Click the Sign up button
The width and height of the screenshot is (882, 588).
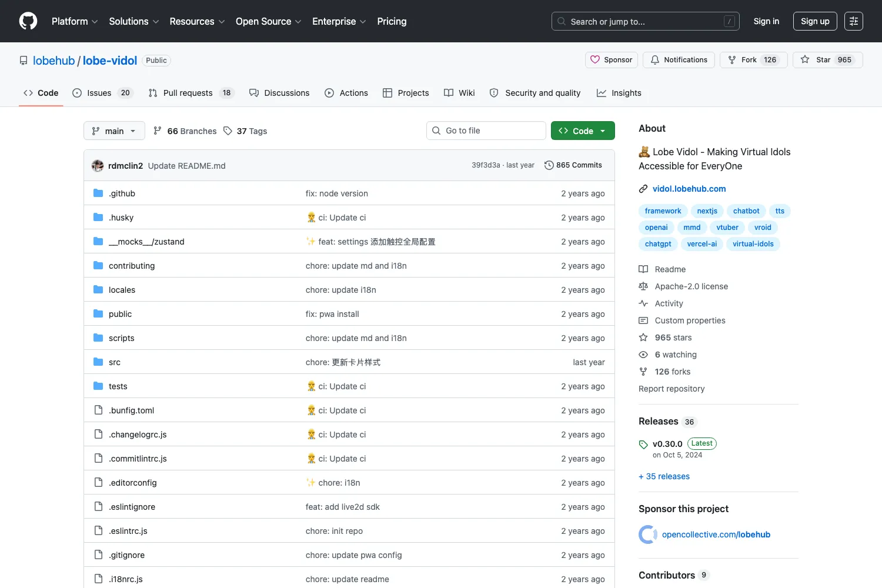(x=815, y=21)
